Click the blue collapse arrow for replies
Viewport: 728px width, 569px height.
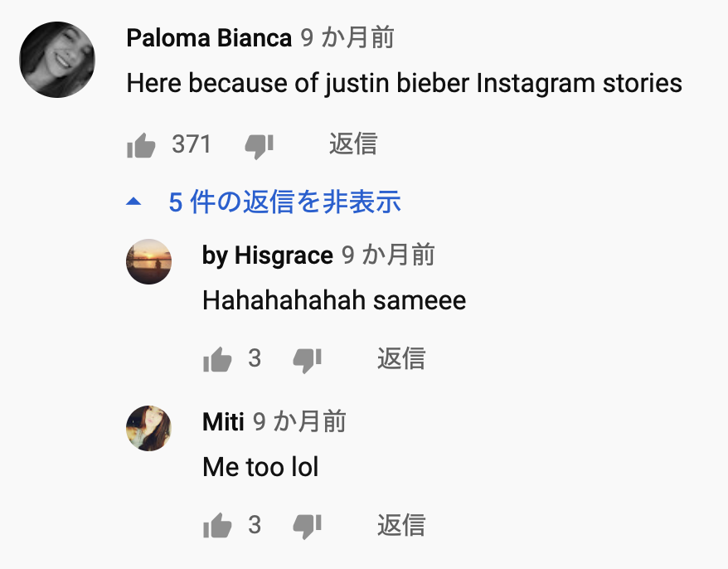pyautogui.click(x=133, y=202)
